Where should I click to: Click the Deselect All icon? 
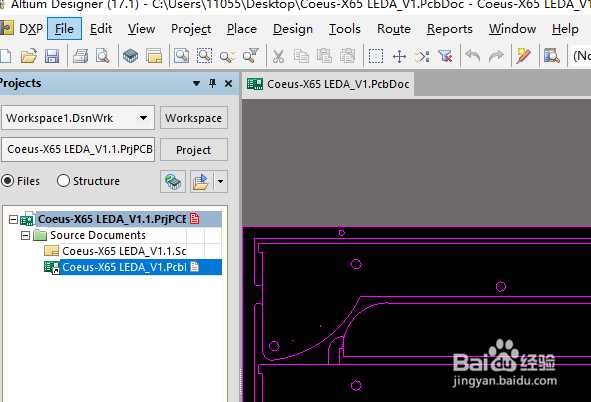(x=422, y=56)
